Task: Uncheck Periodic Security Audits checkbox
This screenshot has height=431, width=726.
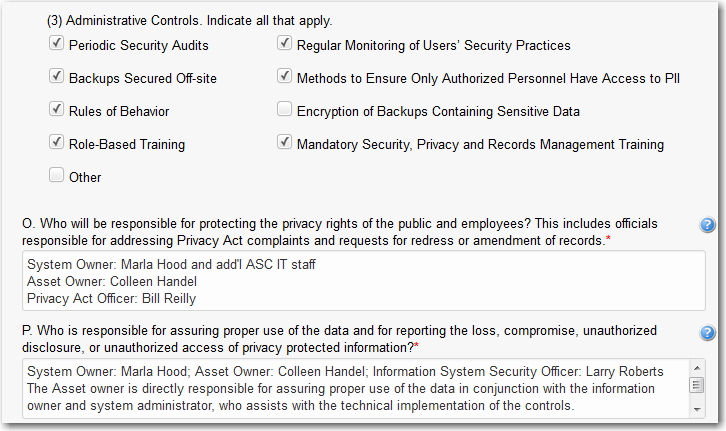Action: click(57, 44)
